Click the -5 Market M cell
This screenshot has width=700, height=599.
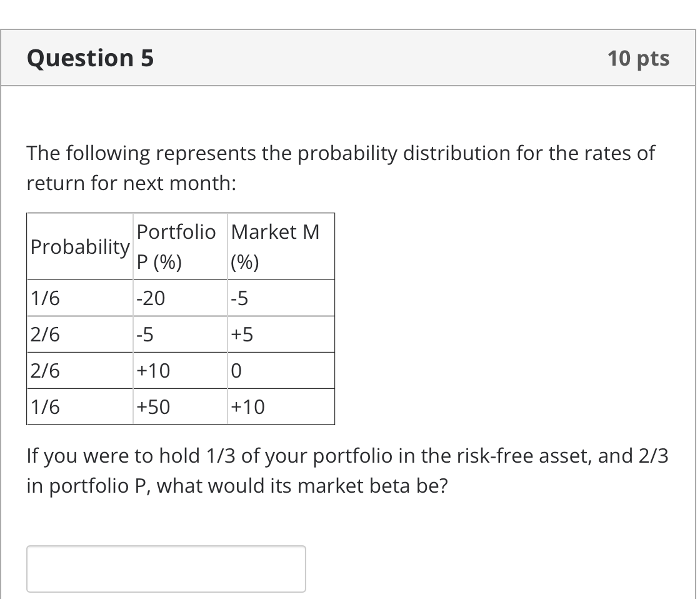pos(239,298)
